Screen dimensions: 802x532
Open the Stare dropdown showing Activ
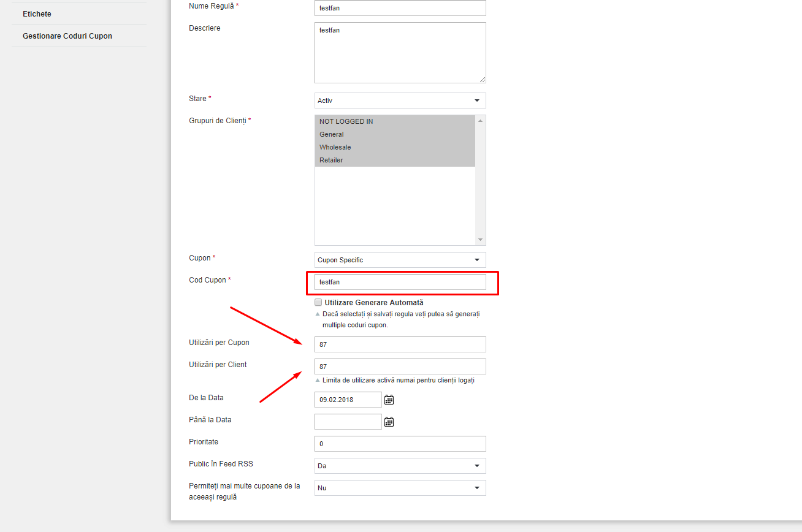tap(400, 101)
